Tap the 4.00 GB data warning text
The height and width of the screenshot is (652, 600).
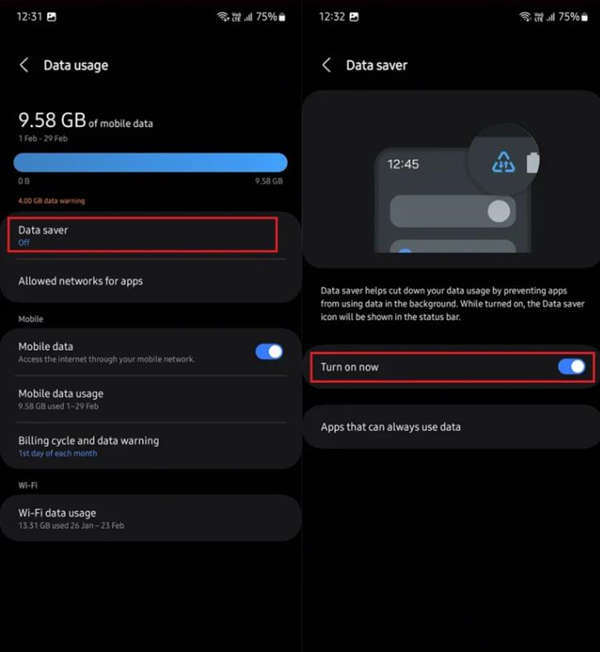coord(52,201)
